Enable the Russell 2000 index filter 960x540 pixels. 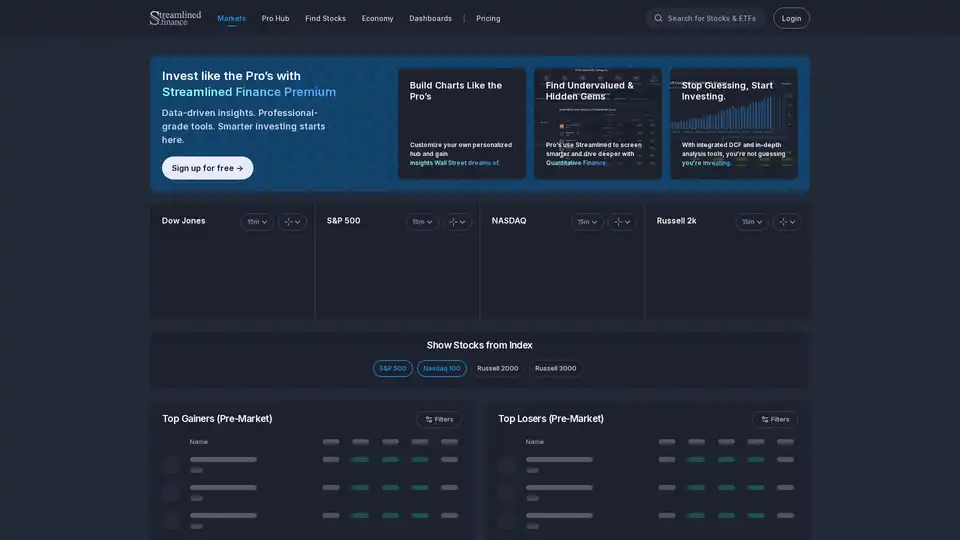(x=498, y=368)
